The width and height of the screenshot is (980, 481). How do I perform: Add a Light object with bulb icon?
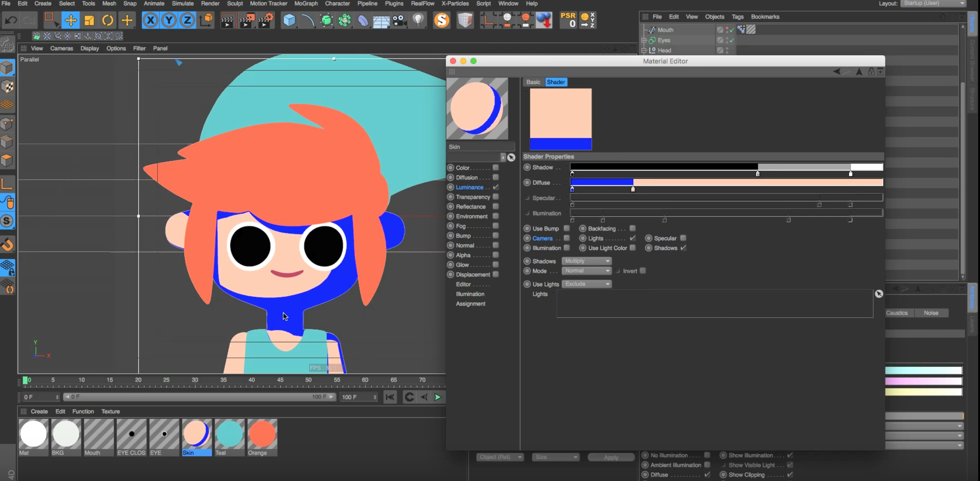(418, 20)
